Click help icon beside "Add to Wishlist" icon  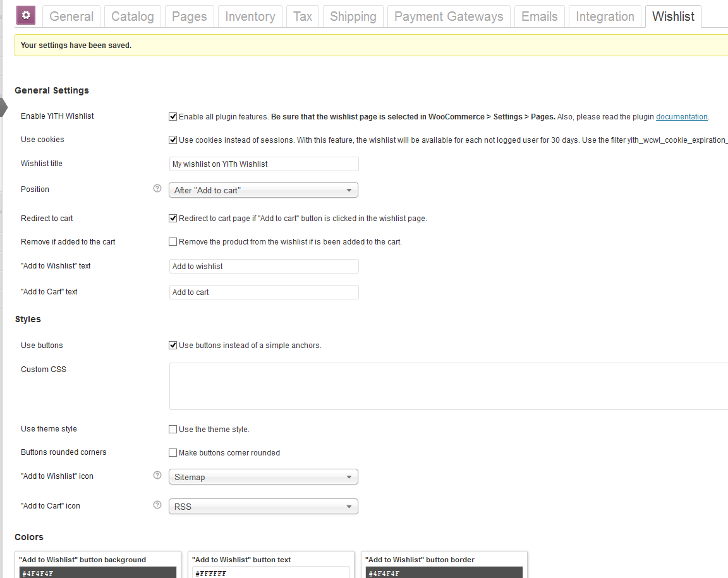tap(157, 476)
